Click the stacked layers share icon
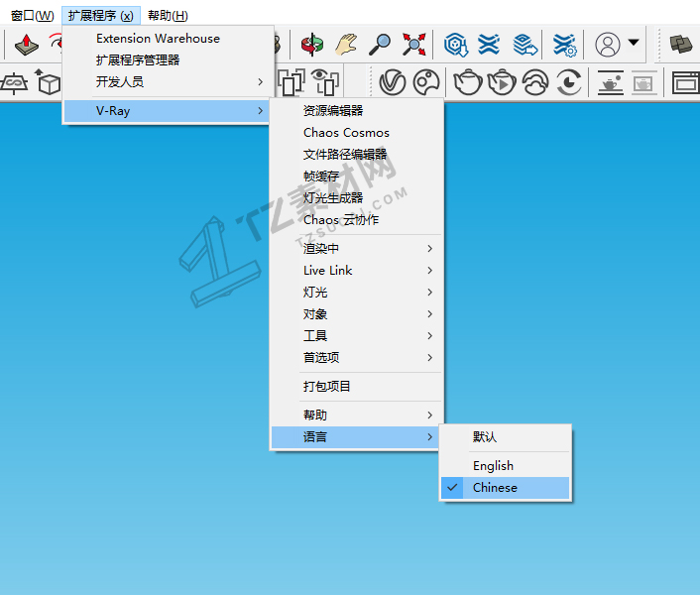 (525, 45)
